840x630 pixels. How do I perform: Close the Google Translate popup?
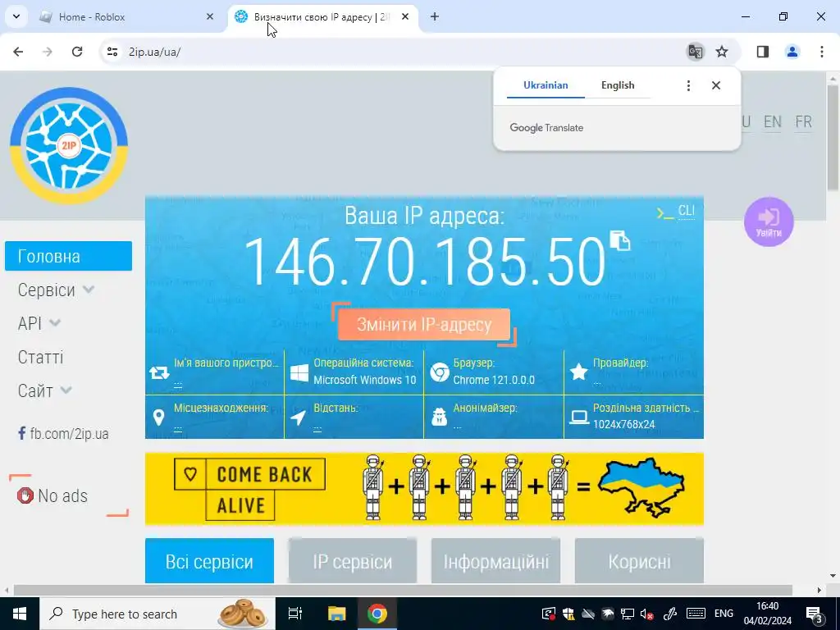(x=715, y=85)
